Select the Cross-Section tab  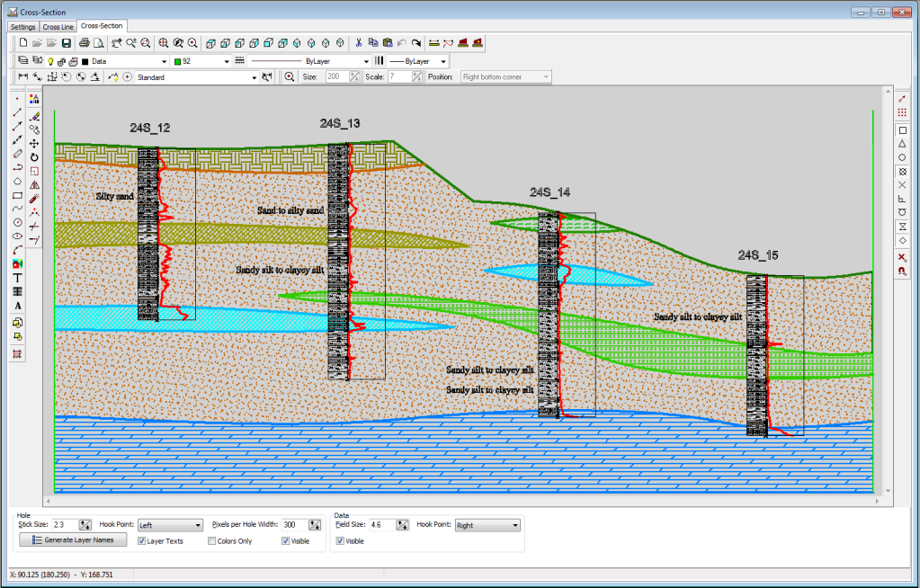click(102, 26)
